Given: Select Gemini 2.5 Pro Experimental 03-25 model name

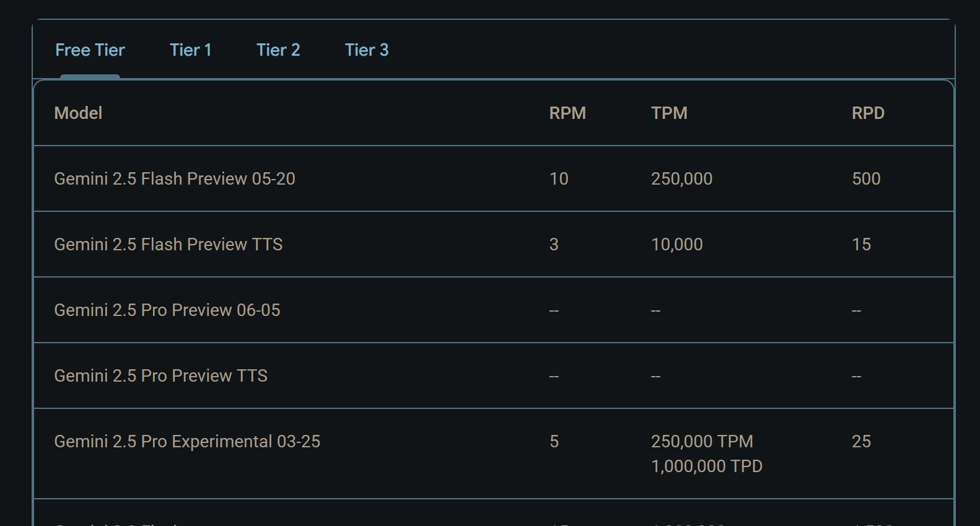Looking at the screenshot, I should point(187,442).
